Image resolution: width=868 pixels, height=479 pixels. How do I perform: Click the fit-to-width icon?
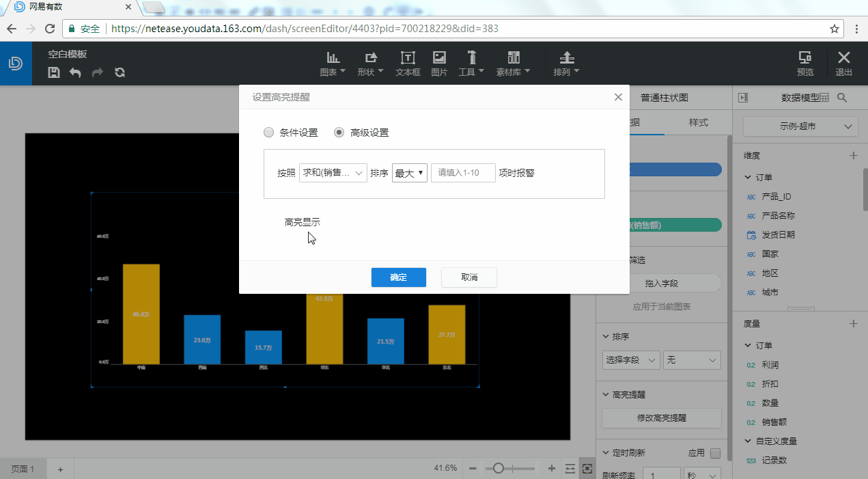570,468
